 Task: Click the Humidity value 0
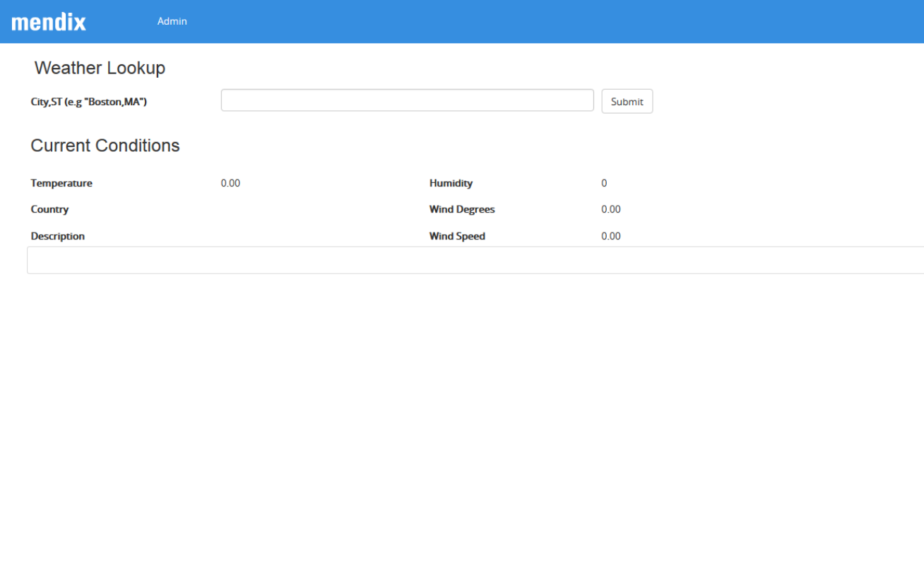(x=604, y=183)
